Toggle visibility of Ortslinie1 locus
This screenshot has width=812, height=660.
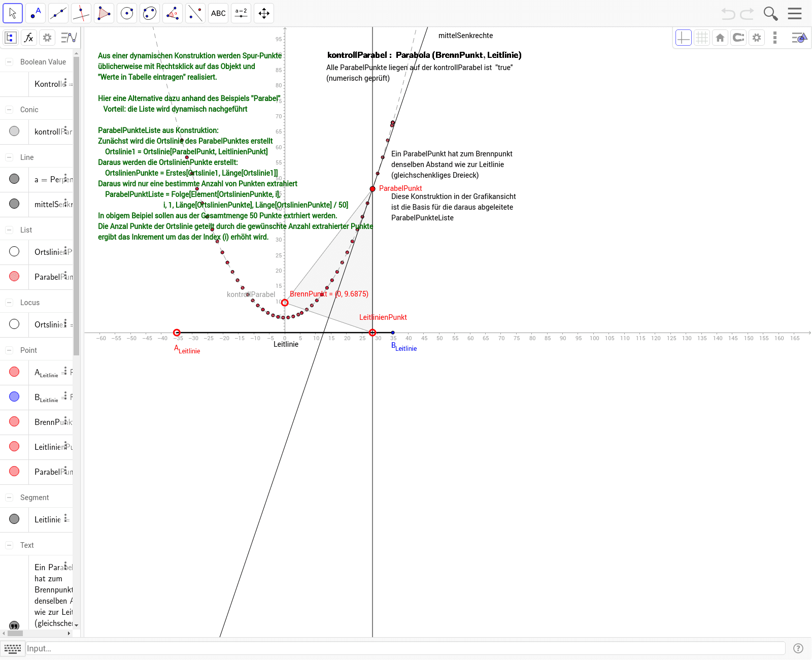click(x=14, y=324)
